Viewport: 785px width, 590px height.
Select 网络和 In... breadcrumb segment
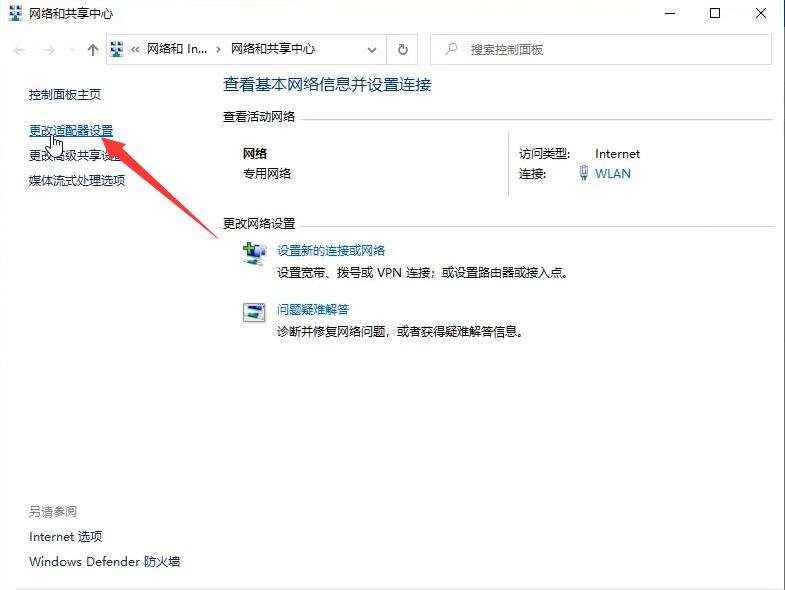coord(177,49)
